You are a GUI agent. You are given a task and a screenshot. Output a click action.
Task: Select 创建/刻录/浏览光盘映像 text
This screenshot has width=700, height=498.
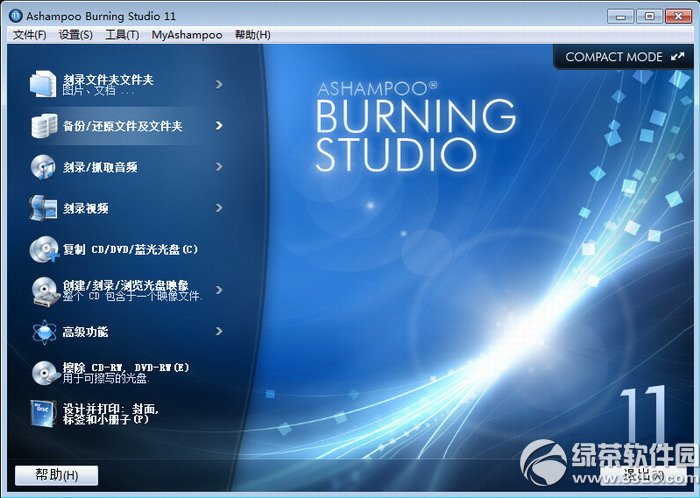[125, 285]
